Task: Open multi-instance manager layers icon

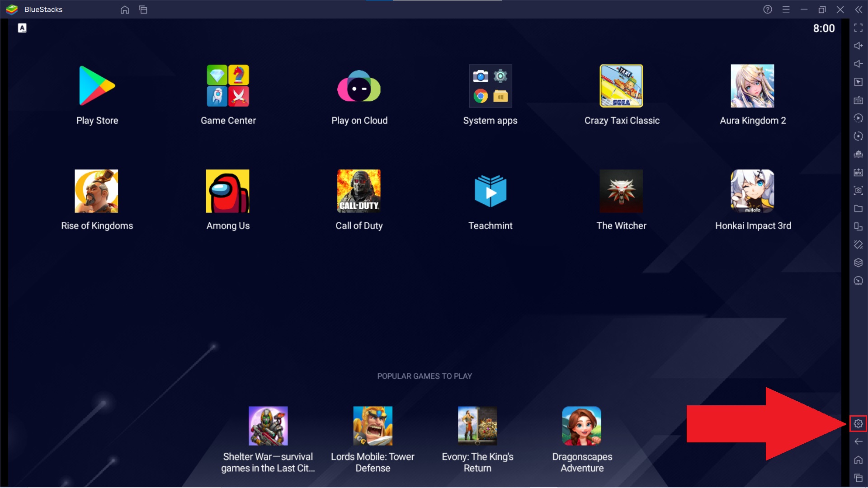Action: (x=858, y=263)
